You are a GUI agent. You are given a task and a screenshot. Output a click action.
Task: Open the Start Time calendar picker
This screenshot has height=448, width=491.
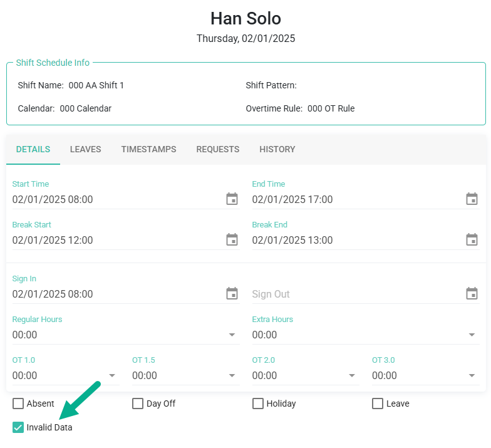pyautogui.click(x=232, y=199)
